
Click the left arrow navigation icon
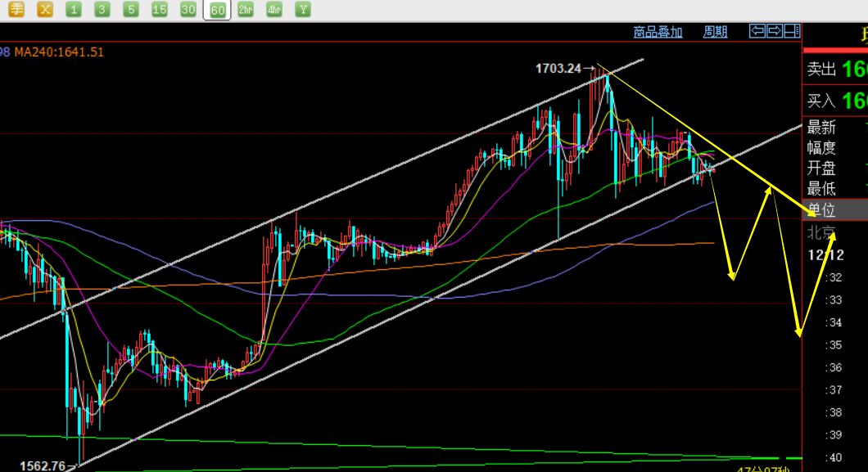click(x=757, y=31)
